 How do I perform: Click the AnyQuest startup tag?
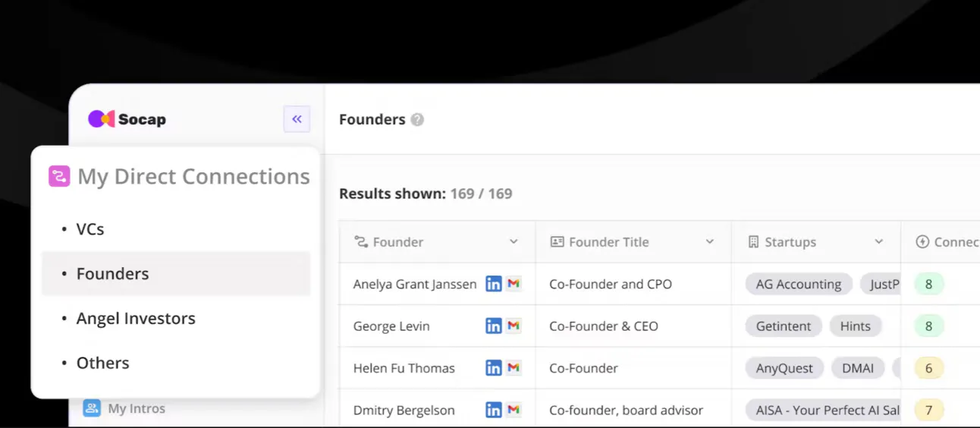pos(784,368)
